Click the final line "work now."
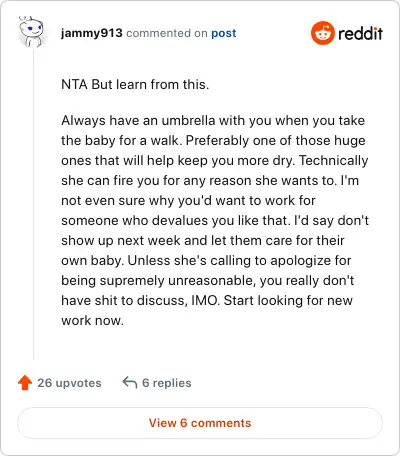 (x=92, y=320)
